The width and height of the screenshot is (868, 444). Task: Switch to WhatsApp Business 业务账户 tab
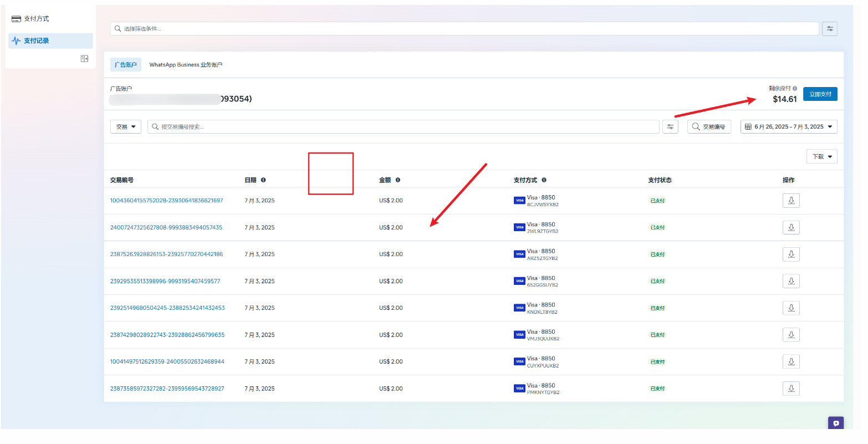coord(186,65)
